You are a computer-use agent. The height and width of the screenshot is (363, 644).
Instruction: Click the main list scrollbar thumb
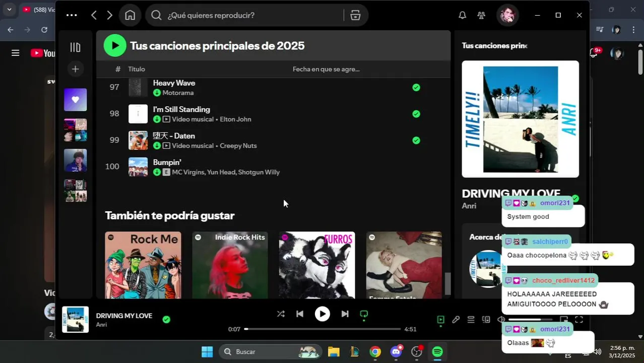447,284
